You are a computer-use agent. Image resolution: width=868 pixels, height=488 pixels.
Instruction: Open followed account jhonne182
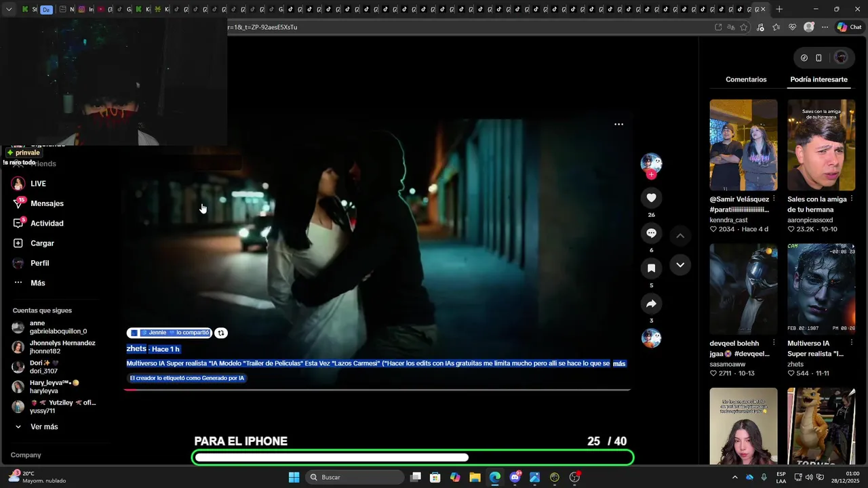[54, 347]
